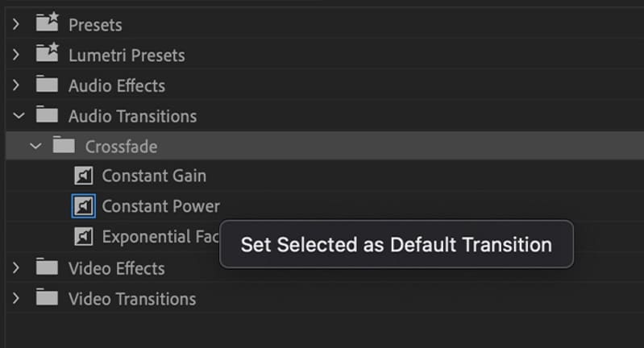Click the Crossfade folder icon

[x=64, y=146]
